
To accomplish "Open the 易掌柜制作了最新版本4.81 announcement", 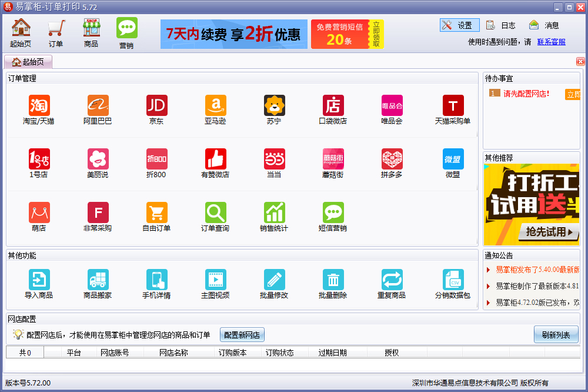I will (537, 286).
